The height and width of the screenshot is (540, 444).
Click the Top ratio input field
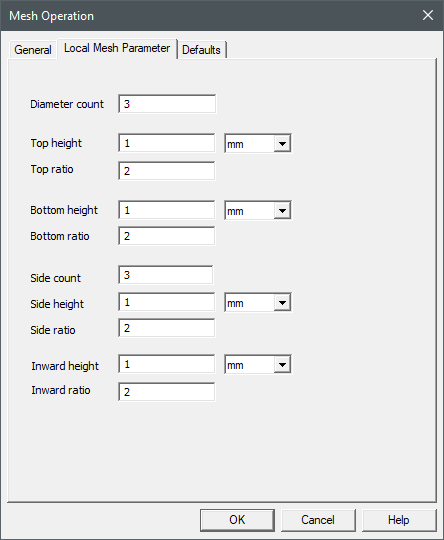tap(167, 170)
